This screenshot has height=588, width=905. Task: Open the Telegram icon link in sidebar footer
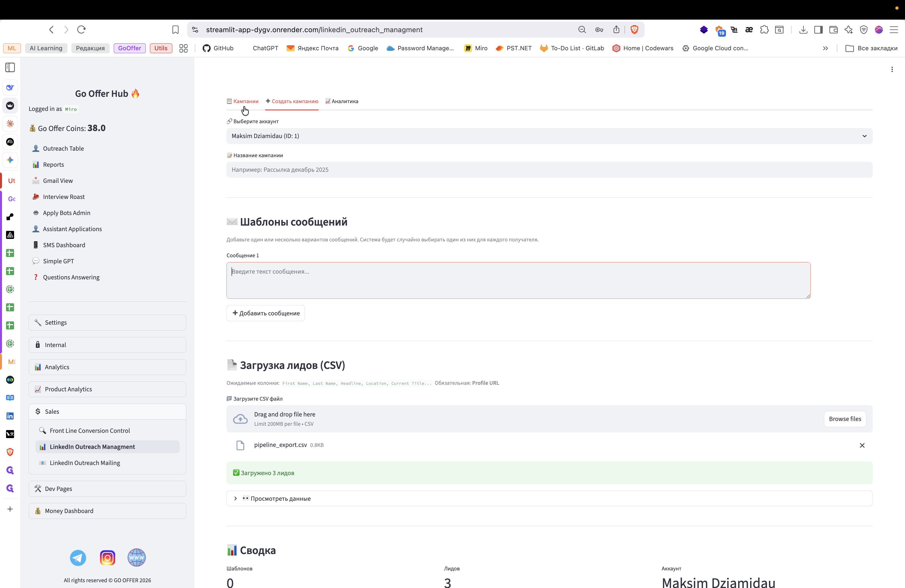(x=78, y=558)
